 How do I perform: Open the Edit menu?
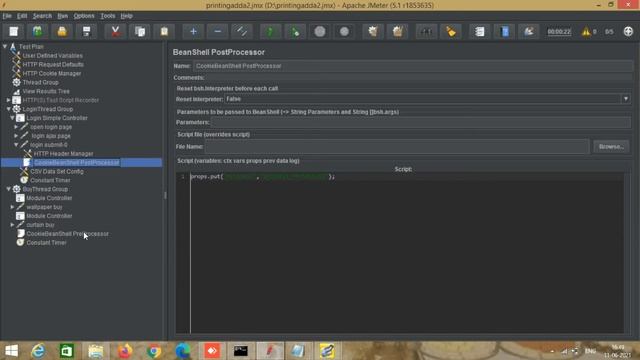(22, 16)
